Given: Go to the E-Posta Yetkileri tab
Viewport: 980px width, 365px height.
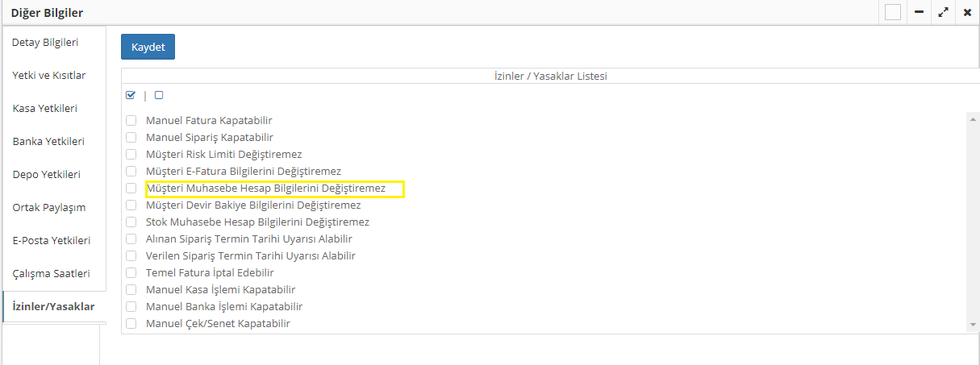Looking at the screenshot, I should tap(52, 240).
